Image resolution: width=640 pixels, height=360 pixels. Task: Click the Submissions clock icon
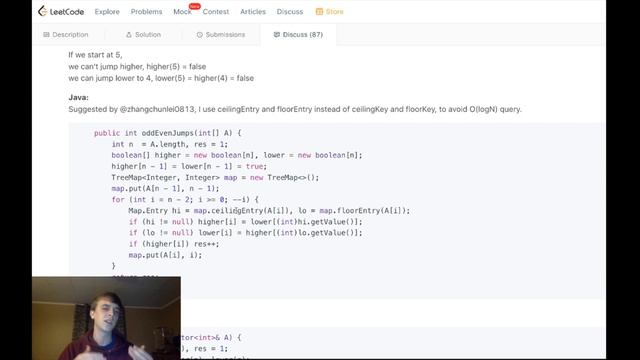[x=200, y=35]
